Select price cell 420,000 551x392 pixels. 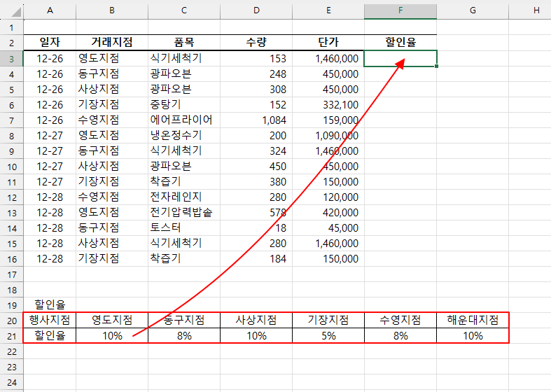coord(328,213)
